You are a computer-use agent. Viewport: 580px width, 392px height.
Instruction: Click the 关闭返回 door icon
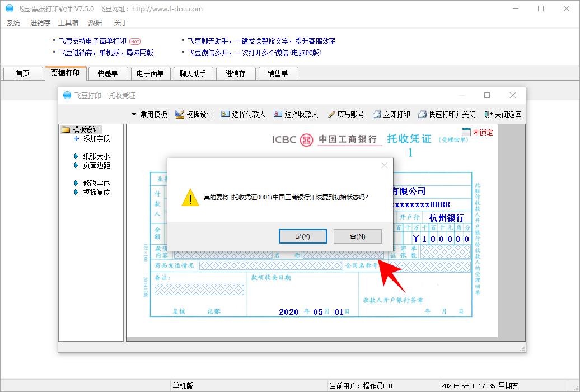pyautogui.click(x=488, y=114)
